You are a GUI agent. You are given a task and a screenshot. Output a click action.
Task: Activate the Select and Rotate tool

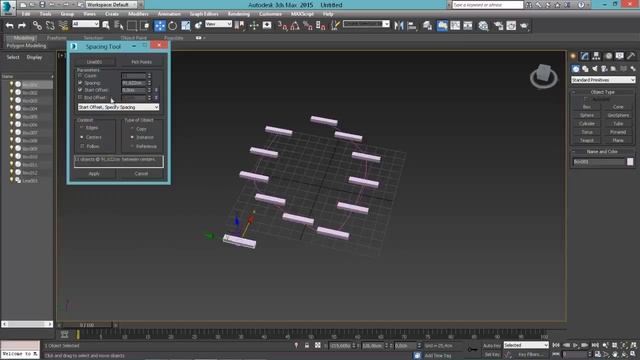coord(173,26)
